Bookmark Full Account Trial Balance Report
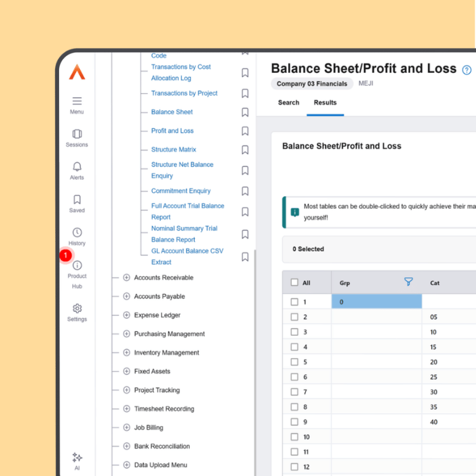 tap(245, 211)
